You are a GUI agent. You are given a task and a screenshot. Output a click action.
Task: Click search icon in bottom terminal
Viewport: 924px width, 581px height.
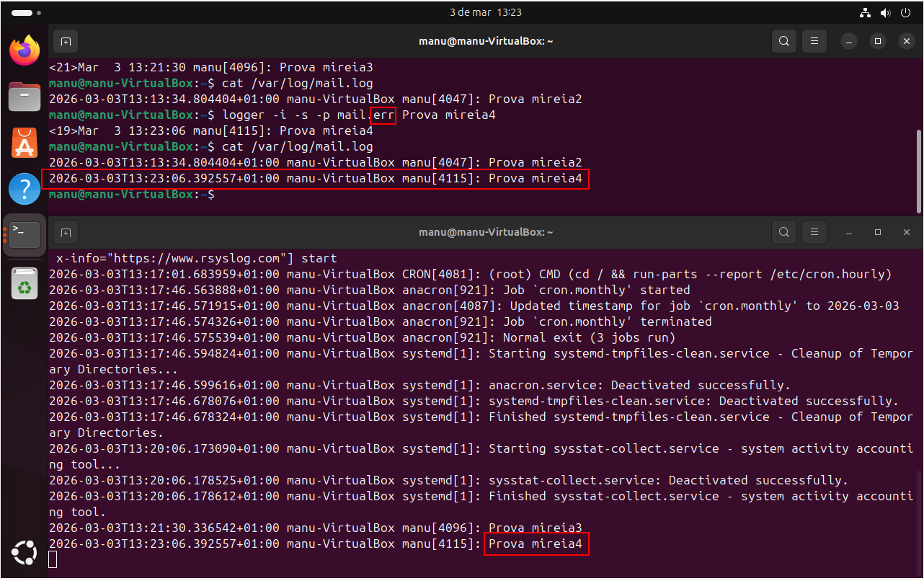click(x=783, y=232)
